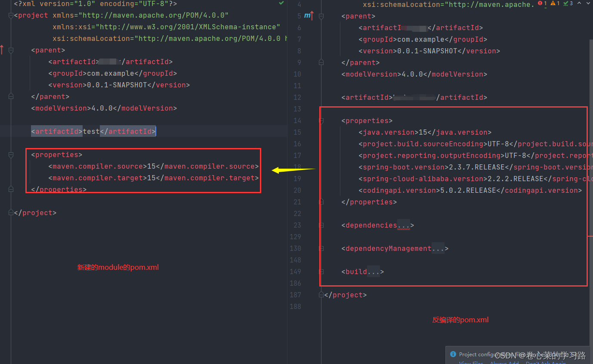593x364 pixels.
Task: Click the dots placeholder after dependencyManagement
Action: tap(438, 248)
